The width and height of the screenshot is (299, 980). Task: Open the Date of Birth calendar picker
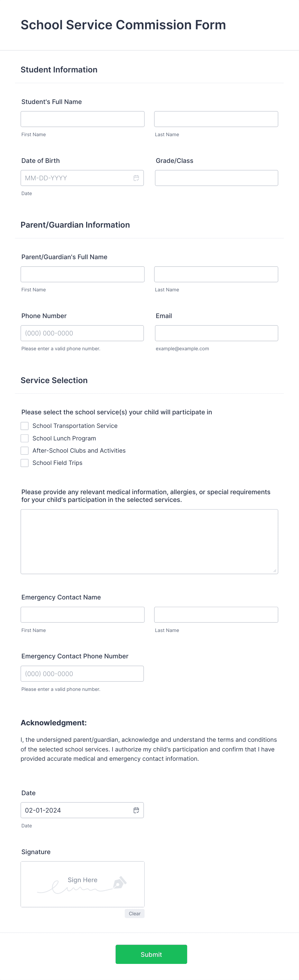coord(136,178)
